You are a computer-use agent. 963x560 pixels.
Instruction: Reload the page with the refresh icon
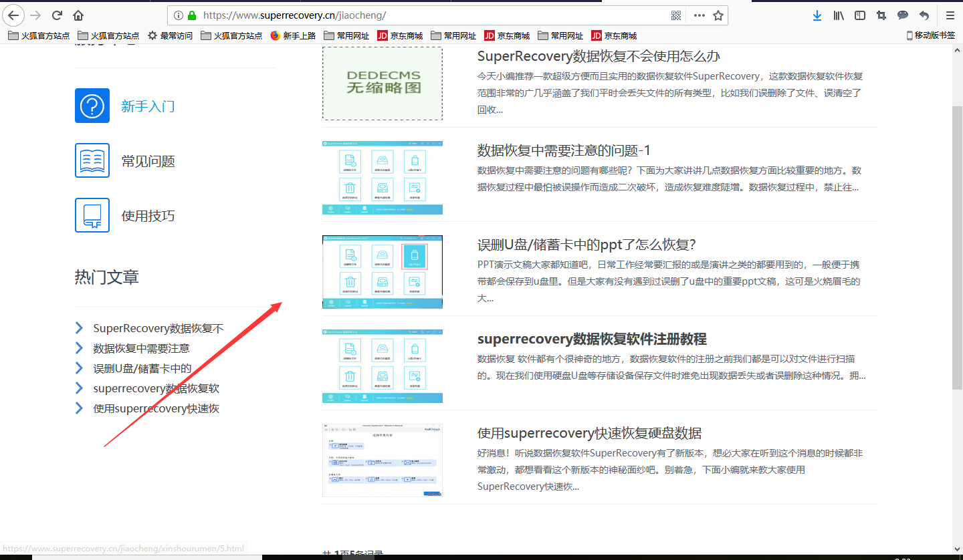(58, 15)
